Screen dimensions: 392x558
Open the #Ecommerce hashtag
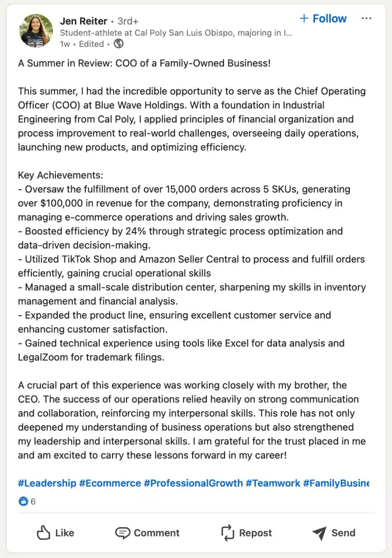point(110,483)
